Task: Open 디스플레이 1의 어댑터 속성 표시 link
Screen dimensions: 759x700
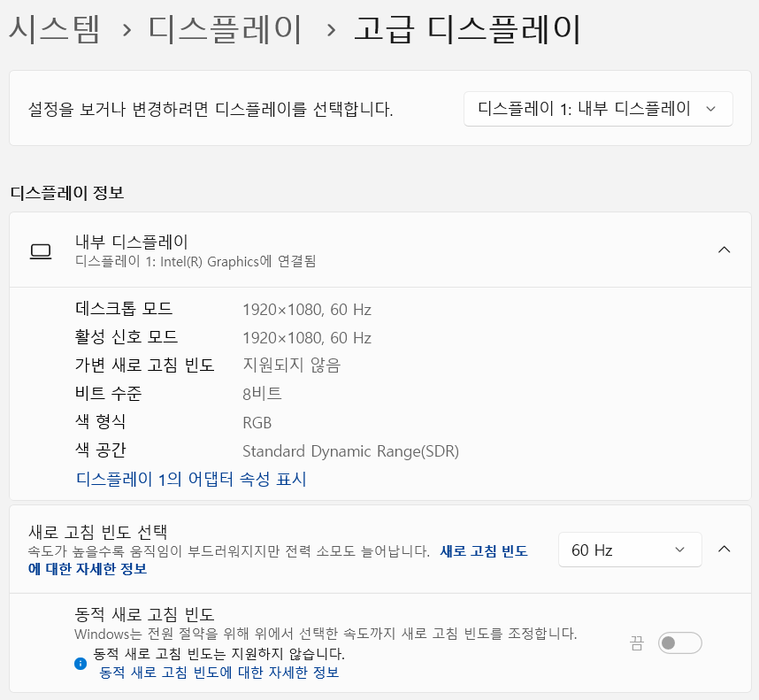Action: point(191,480)
